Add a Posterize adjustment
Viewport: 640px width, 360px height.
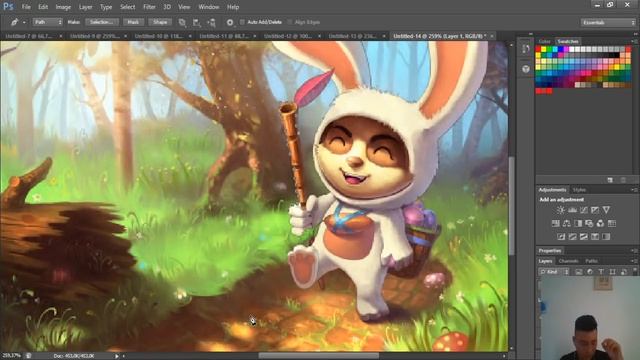[x=573, y=236]
